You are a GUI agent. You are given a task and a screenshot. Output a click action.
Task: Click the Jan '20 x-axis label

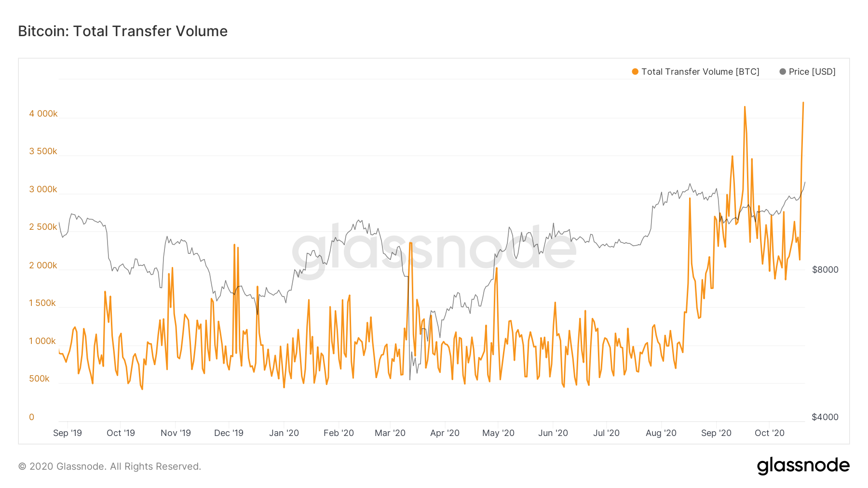[x=284, y=433]
